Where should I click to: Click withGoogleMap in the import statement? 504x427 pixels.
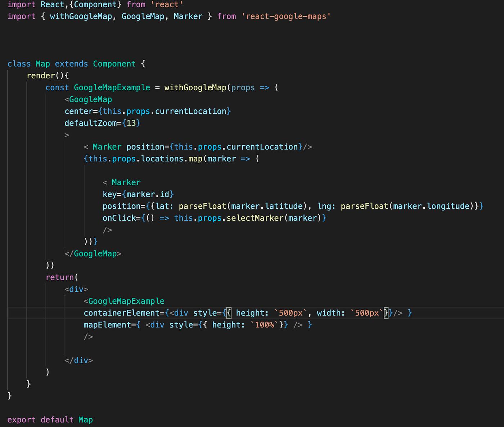point(81,17)
